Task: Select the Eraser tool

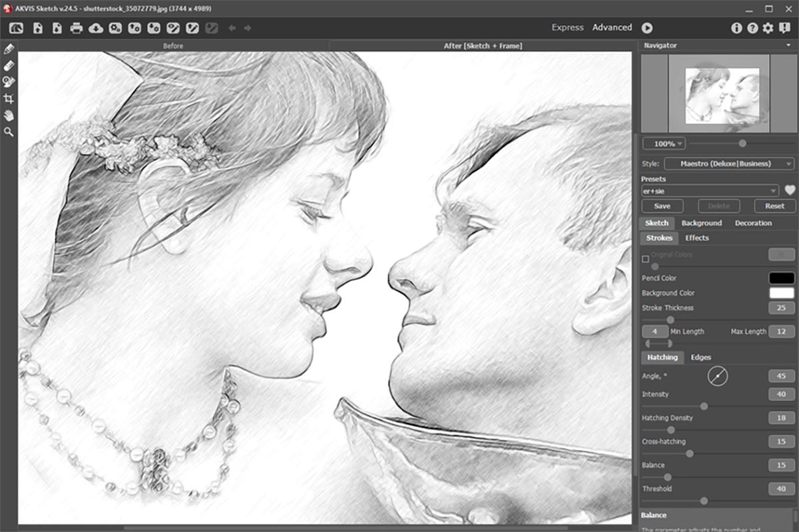Action: tap(9, 65)
